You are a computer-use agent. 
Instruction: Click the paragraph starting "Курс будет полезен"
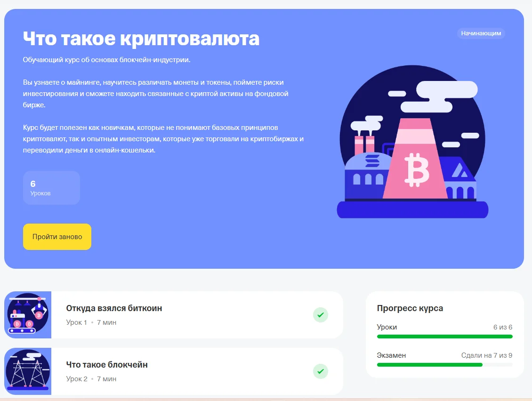coord(163,139)
